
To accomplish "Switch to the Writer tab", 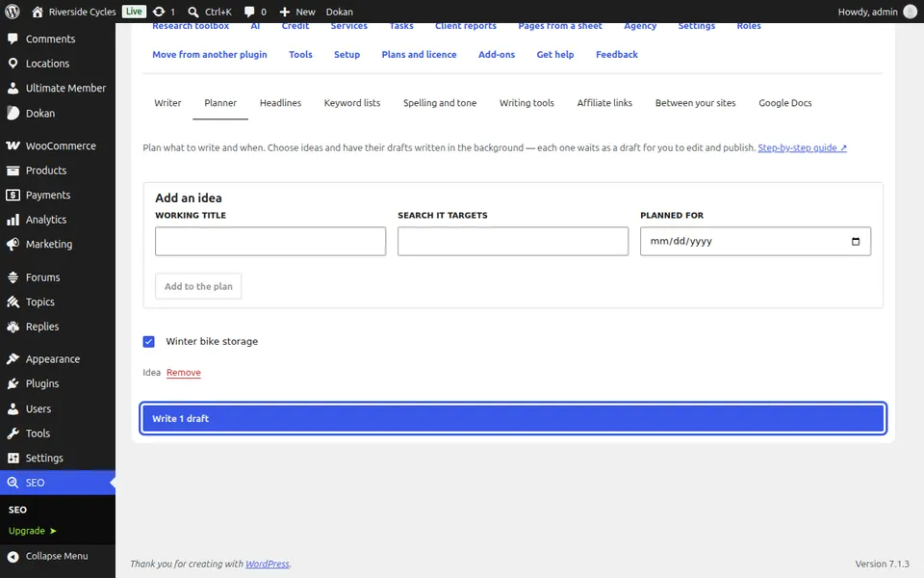I will point(167,103).
